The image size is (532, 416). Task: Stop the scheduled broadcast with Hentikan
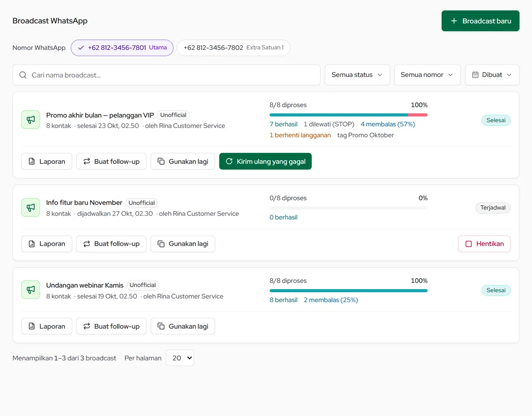pos(485,244)
